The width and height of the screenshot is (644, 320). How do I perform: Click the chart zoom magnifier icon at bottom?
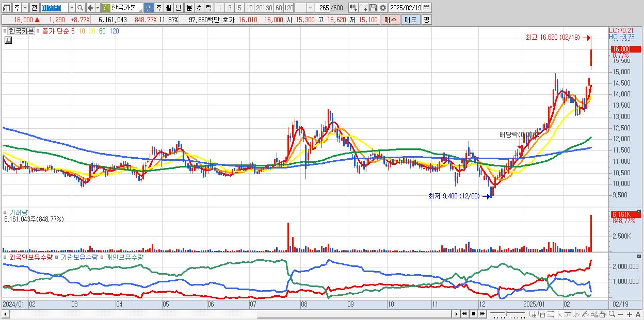612,314
